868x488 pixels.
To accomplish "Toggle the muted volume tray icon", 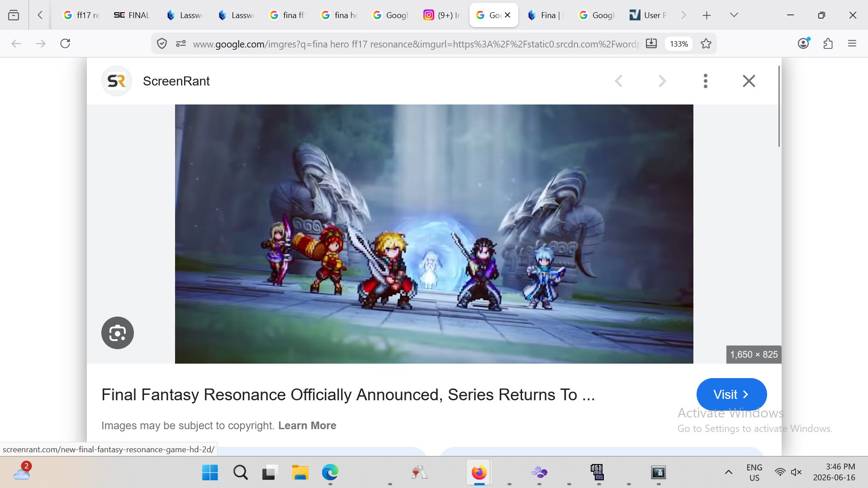I will (x=796, y=472).
